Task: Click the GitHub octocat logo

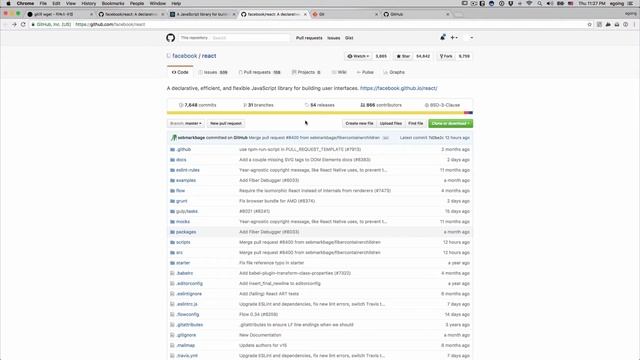Action: pos(171,38)
